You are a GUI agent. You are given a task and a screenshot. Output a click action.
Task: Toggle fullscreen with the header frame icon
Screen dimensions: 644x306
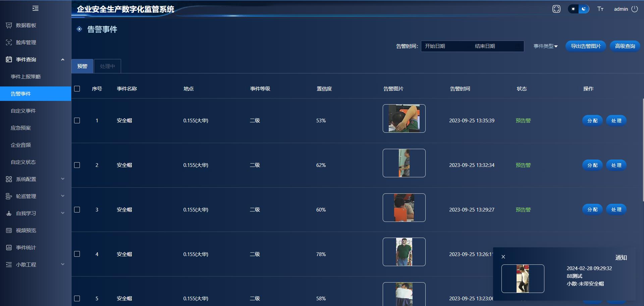(556, 9)
